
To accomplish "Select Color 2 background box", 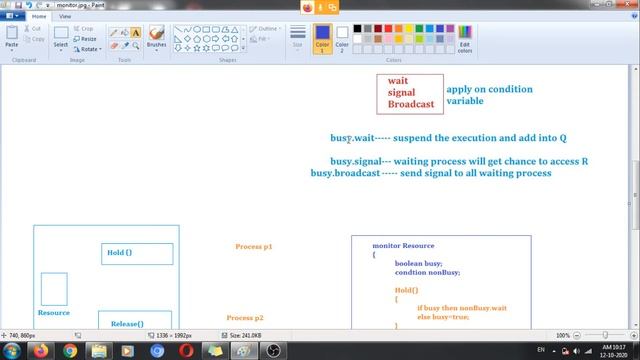I will click(342, 39).
